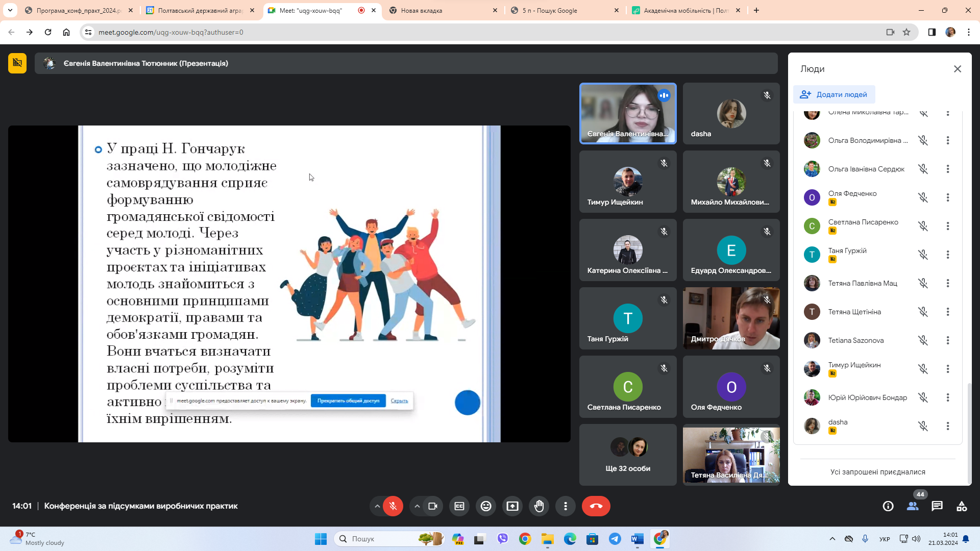
Task: Open the Activities icon
Action: 962,506
